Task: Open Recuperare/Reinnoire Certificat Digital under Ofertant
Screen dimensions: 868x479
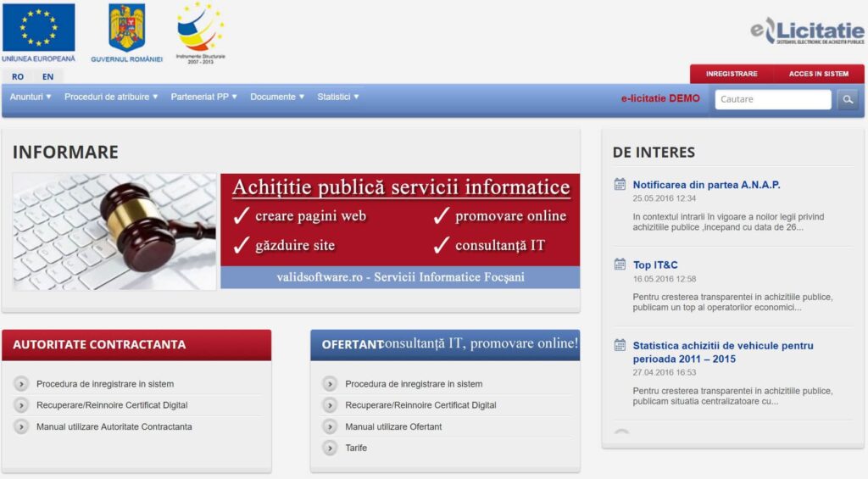Action: click(420, 405)
